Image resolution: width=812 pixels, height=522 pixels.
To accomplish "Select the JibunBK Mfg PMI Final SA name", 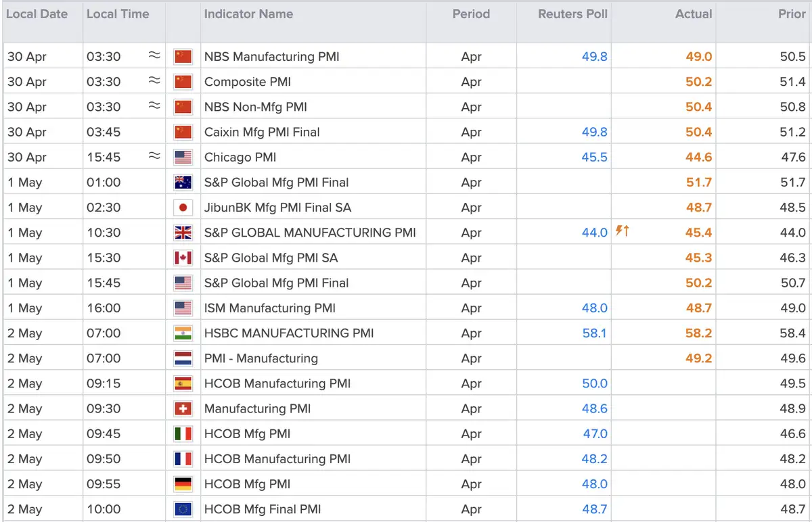I will coord(278,208).
